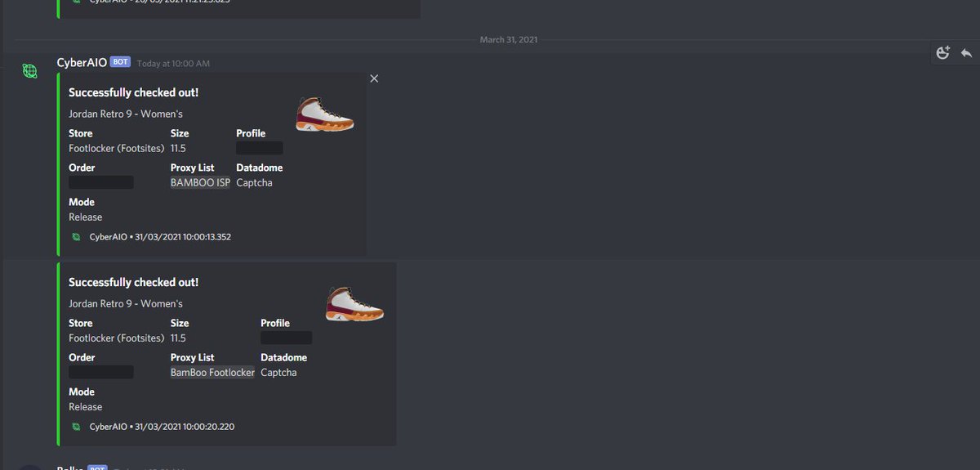Click footer text 'CyberAIO • 31/03/2021 10:00:20.220'
The image size is (980, 470).
click(x=162, y=427)
